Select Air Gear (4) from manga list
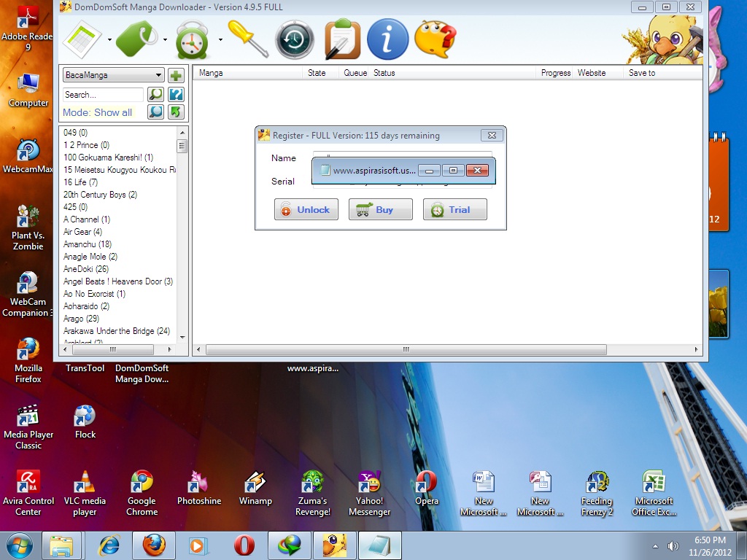The image size is (747, 560). click(x=82, y=231)
